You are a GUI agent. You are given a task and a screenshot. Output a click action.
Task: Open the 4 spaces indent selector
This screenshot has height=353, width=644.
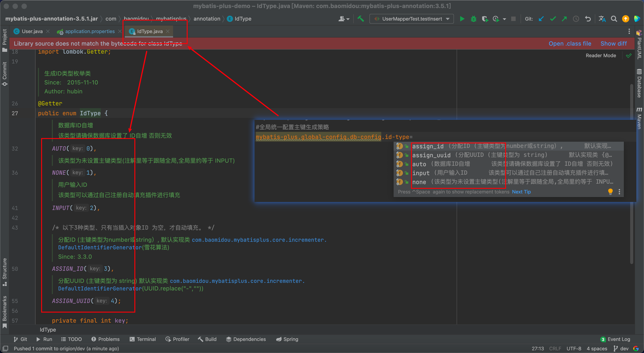coord(597,349)
